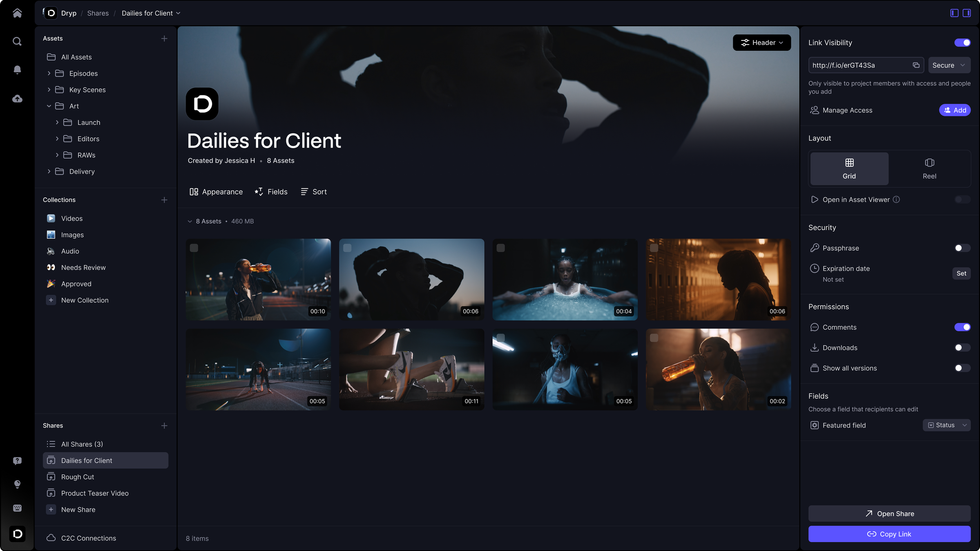Screen dimensions: 980x551
Task: Add a new share with plus icon
Action: click(x=164, y=426)
